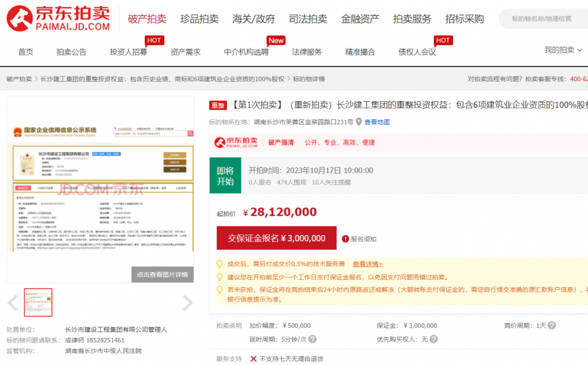Open the 投资人招募 tab
Screen dimensions: 588x365
[128, 52]
